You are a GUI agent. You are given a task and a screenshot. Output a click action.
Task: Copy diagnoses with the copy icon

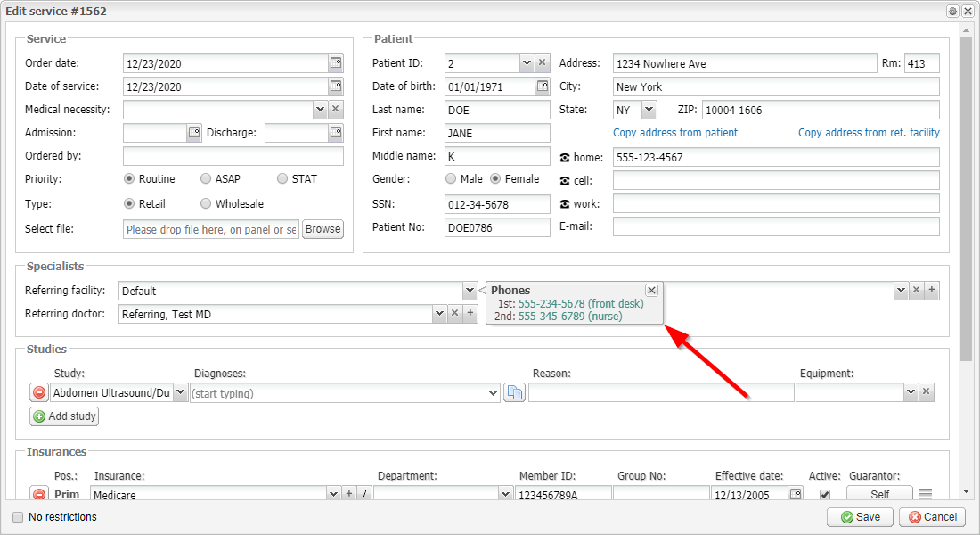[514, 392]
